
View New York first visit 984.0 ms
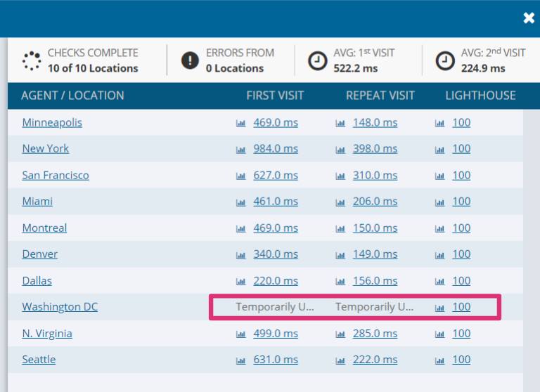tap(275, 149)
